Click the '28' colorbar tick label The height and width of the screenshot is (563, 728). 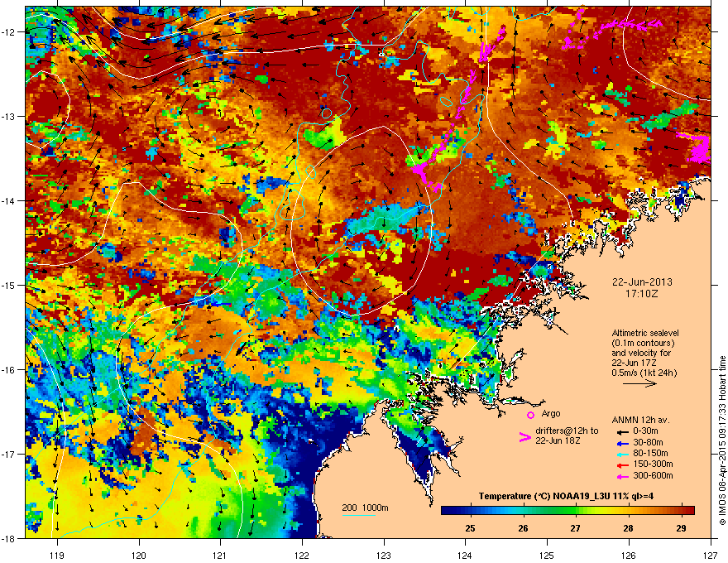[x=628, y=528]
